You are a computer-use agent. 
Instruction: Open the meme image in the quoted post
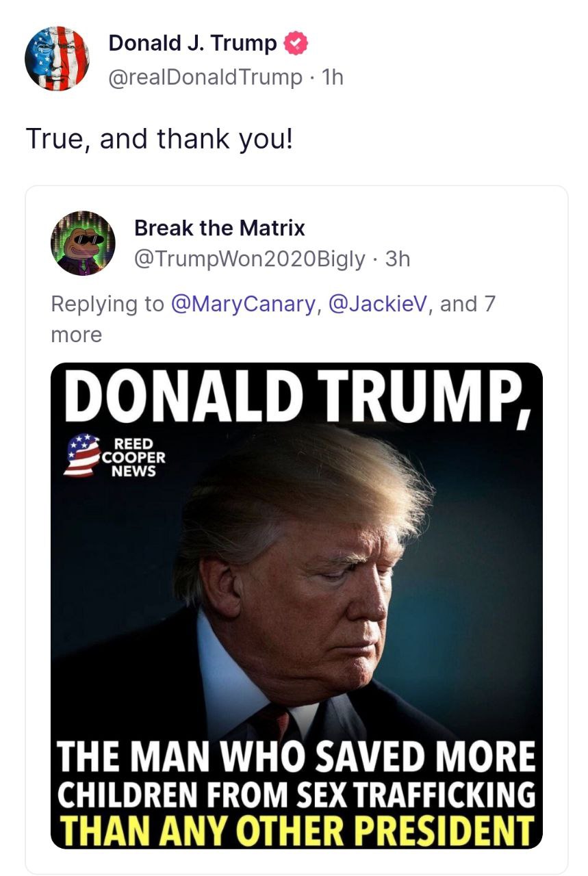click(296, 606)
